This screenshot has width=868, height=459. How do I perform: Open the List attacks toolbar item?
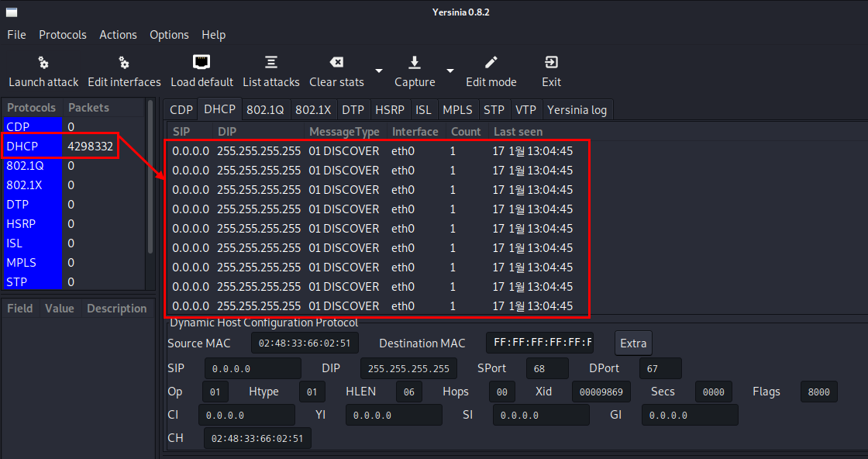270,72
